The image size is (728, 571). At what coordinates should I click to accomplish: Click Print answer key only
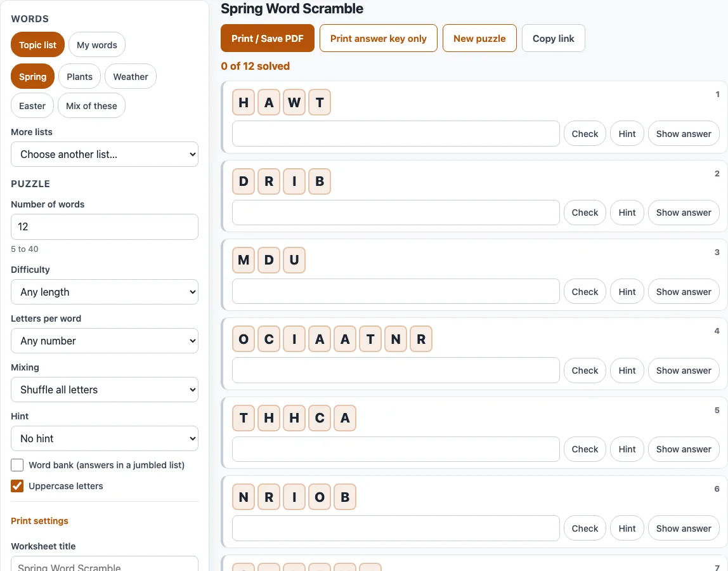[x=379, y=38]
